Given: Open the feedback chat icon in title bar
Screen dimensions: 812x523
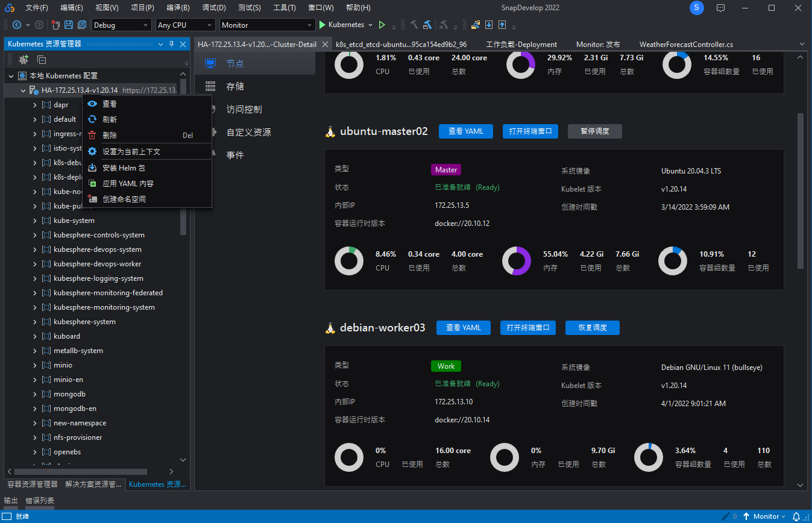Looking at the screenshot, I should (x=720, y=8).
